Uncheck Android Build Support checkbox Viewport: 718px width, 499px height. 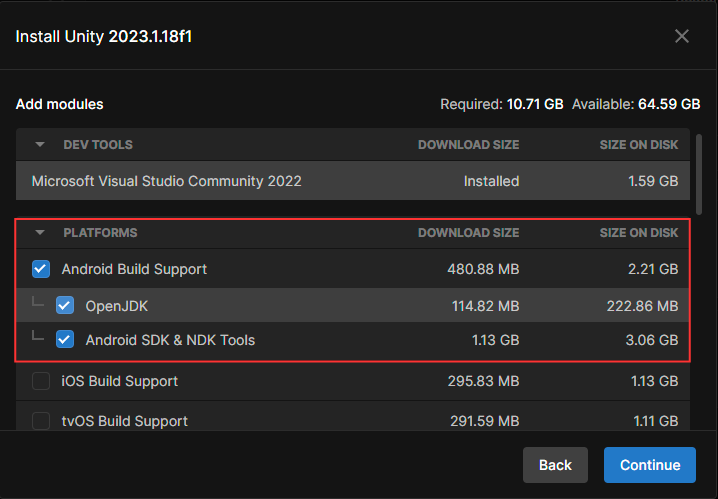41,269
